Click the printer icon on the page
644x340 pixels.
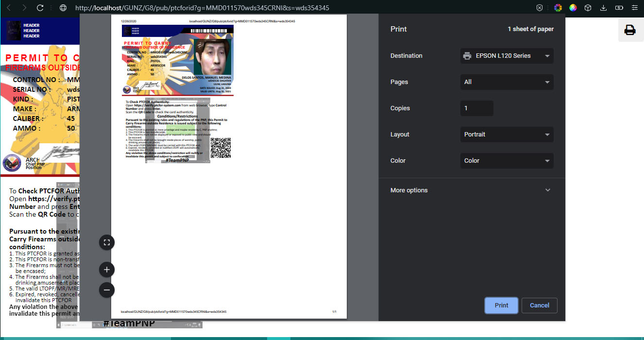point(630,30)
